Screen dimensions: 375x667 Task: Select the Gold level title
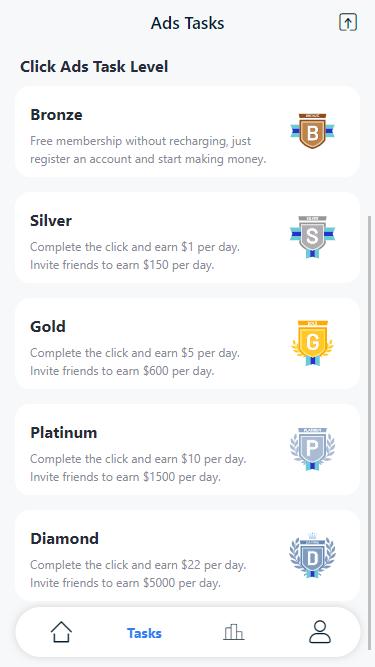pos(48,327)
